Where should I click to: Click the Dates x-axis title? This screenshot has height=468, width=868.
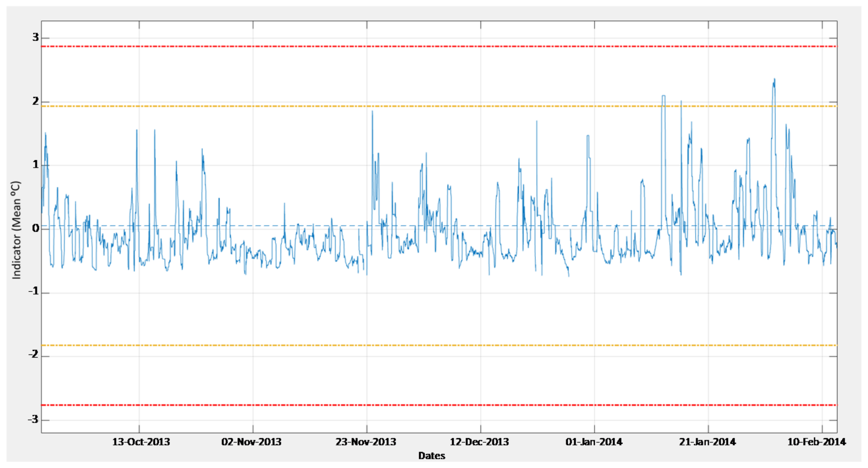(x=432, y=456)
